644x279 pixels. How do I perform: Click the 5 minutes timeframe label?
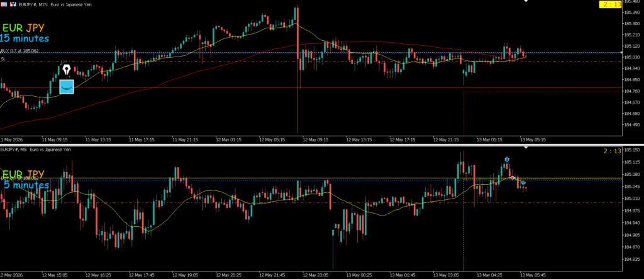coord(26,185)
